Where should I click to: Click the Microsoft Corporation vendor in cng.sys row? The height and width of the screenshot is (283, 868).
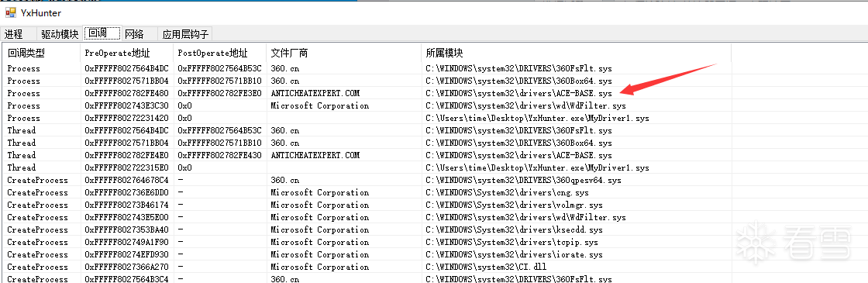click(320, 192)
